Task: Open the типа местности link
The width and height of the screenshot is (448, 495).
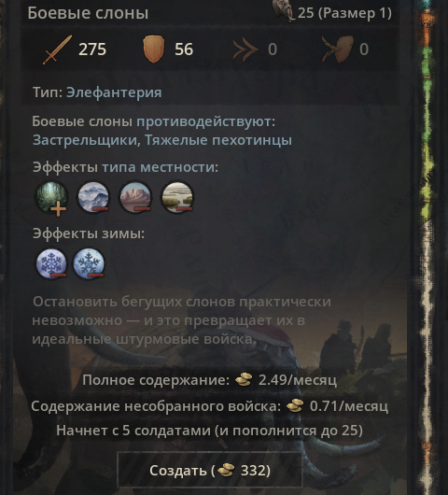Action: 160,167
